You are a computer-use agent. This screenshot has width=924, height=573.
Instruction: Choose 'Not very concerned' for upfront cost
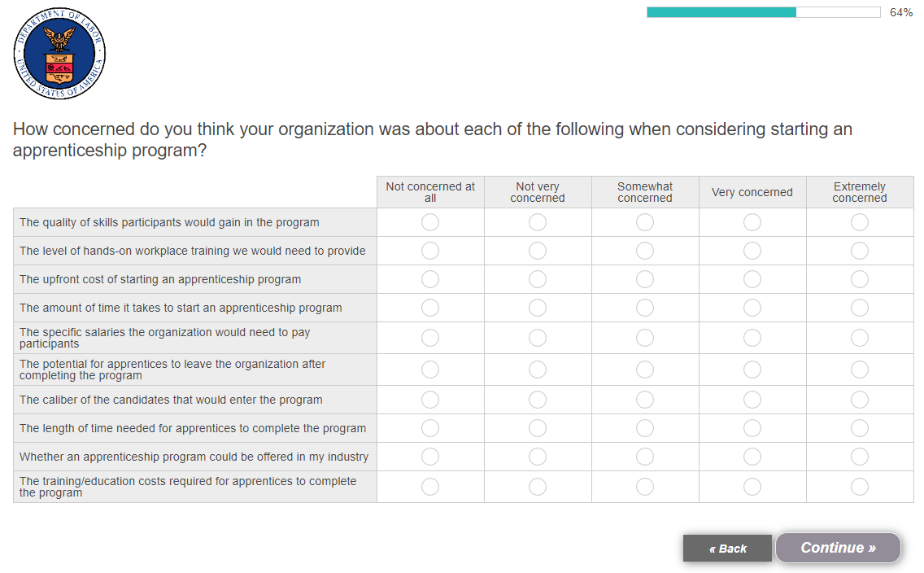pyautogui.click(x=538, y=279)
